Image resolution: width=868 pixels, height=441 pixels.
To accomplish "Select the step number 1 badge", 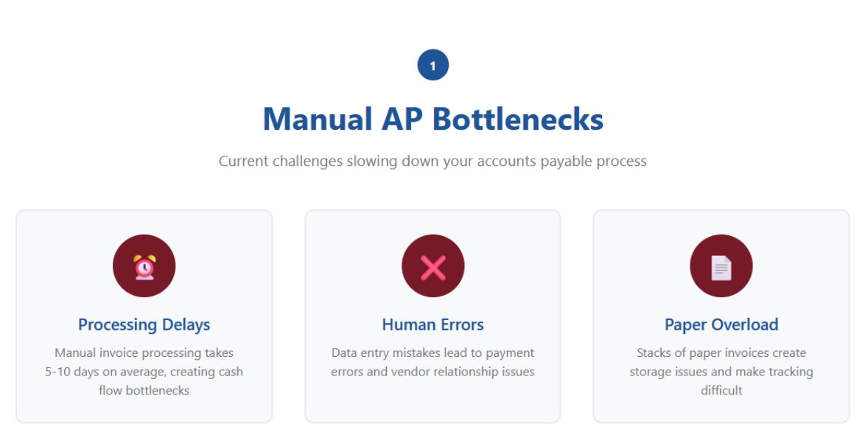I will (x=433, y=66).
